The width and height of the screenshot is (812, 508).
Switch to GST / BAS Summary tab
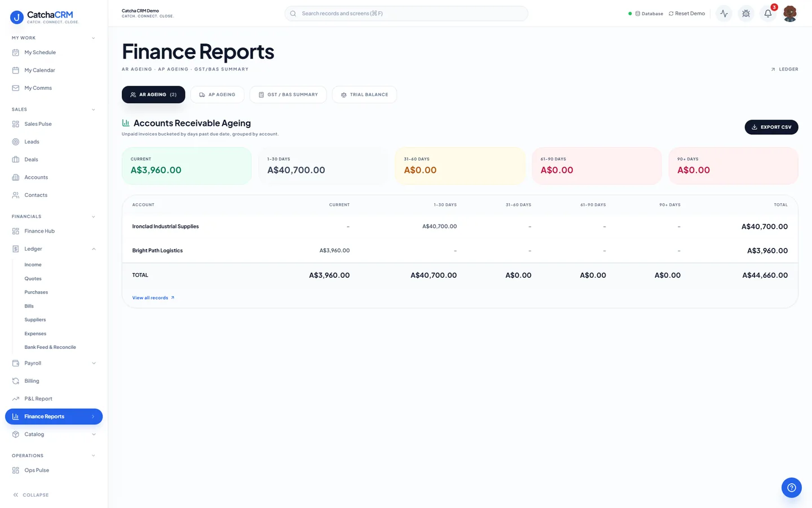288,95
